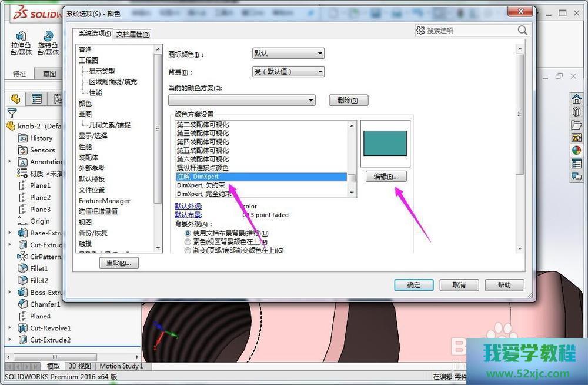Open the Design Library task pane icon
588x385 pixels.
pyautogui.click(x=576, y=111)
